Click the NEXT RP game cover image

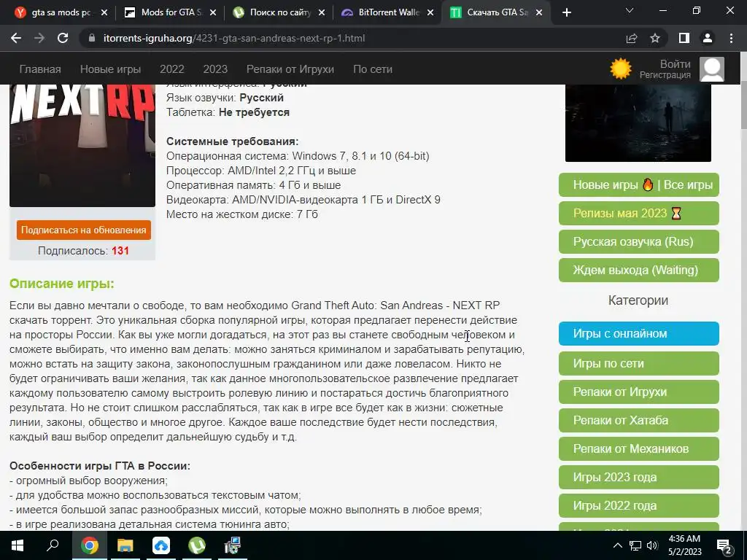tap(82, 146)
